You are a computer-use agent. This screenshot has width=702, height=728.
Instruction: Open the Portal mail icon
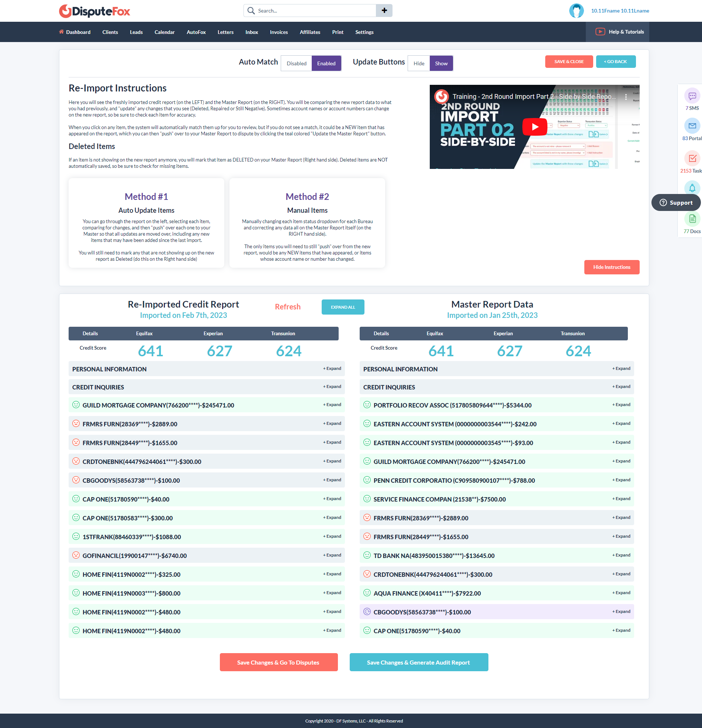point(692,126)
